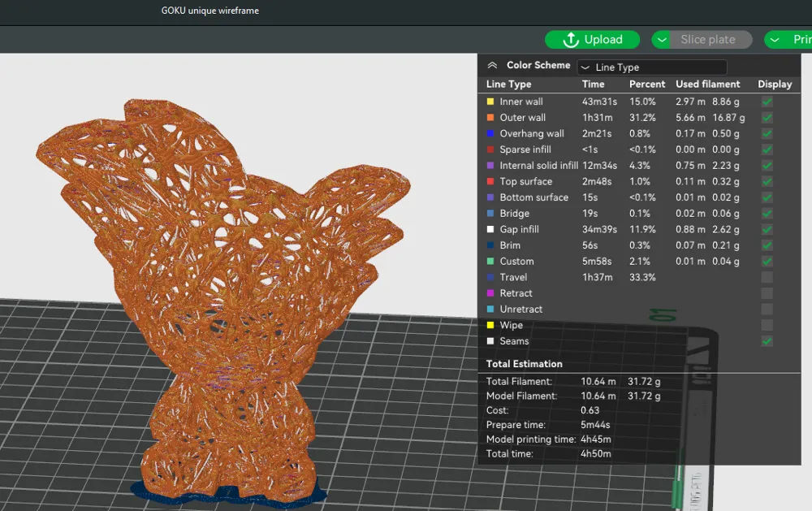Click the Total Filament 31.72 g value
812x511 pixels.
(644, 382)
